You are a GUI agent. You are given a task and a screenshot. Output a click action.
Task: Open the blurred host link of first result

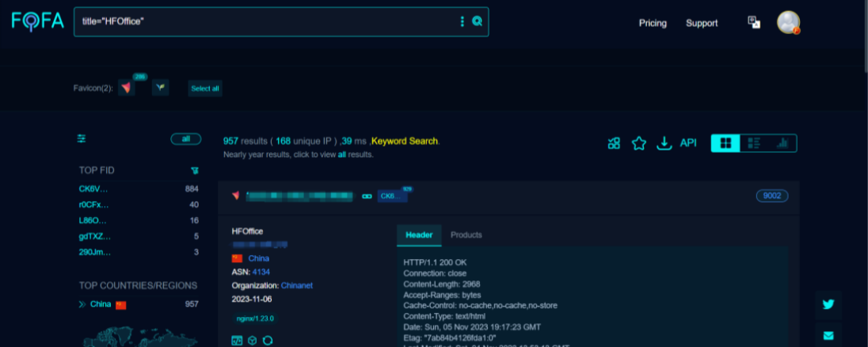(x=299, y=196)
